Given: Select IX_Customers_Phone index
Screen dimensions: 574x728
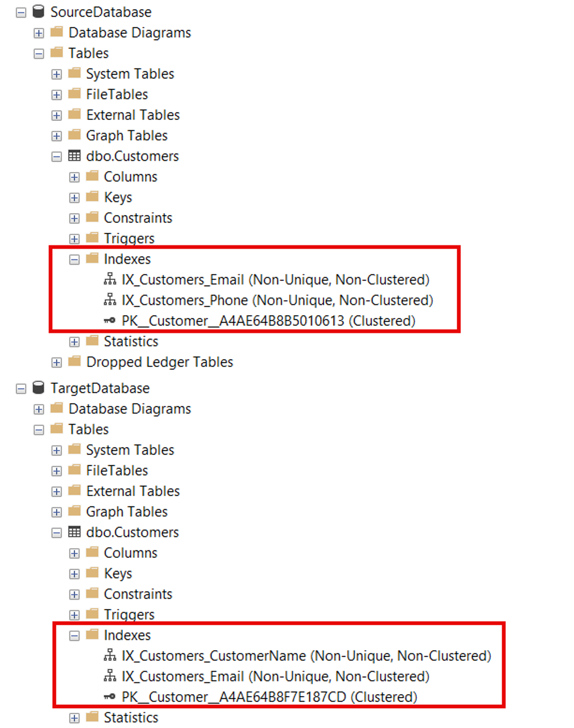Looking at the screenshot, I should [277, 300].
